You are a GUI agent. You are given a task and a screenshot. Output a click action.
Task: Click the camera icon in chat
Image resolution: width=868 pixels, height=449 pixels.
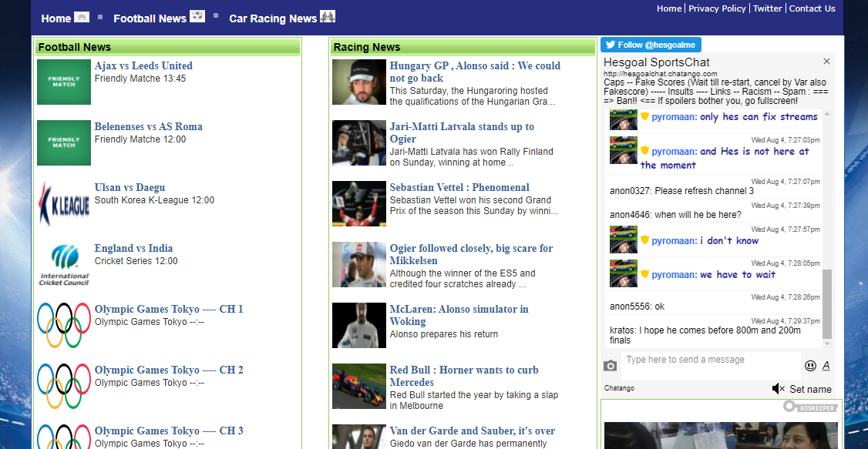tap(610, 366)
